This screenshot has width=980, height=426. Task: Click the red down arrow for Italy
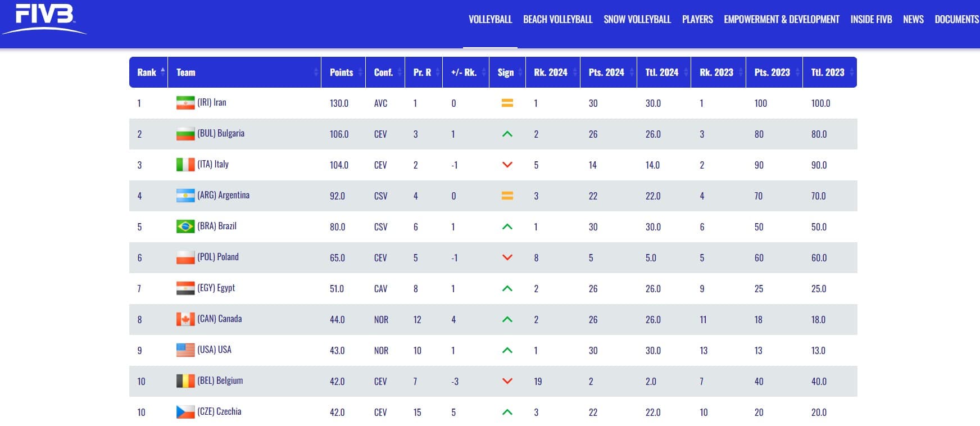506,165
